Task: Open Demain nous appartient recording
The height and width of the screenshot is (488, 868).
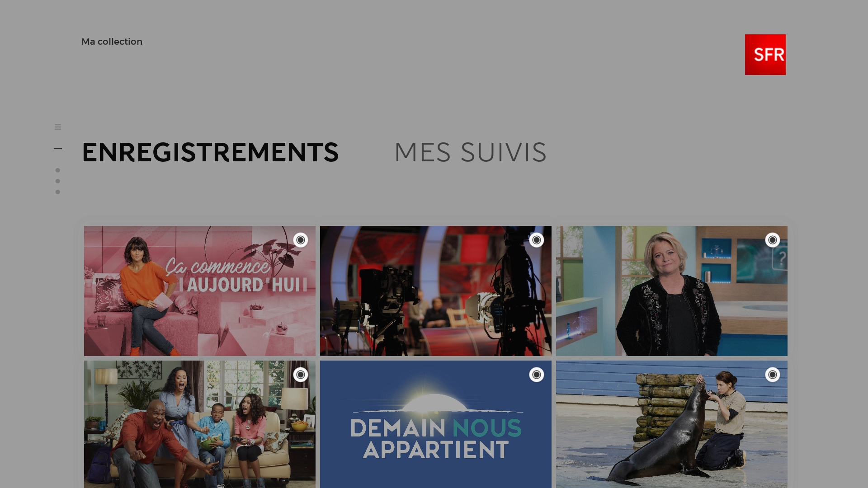Action: coord(436,424)
